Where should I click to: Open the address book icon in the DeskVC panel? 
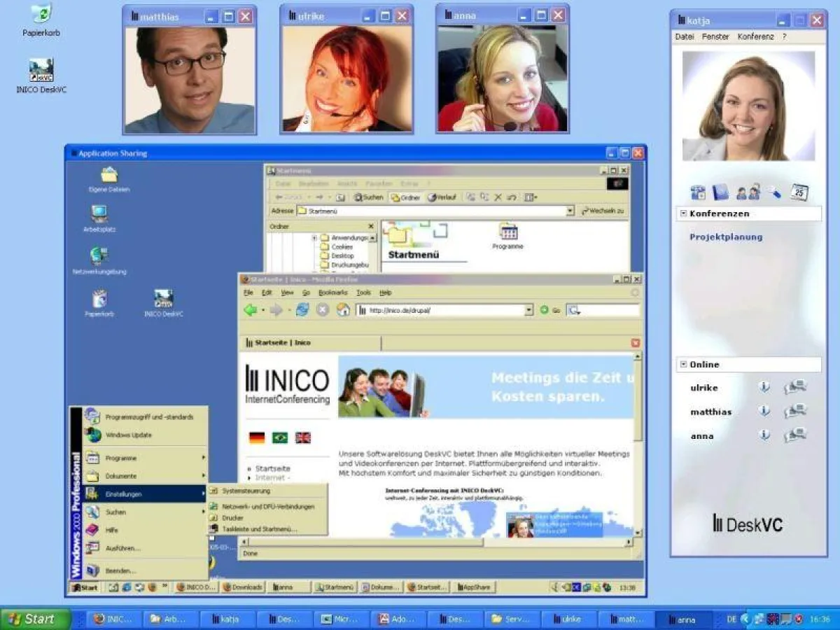[x=720, y=191]
